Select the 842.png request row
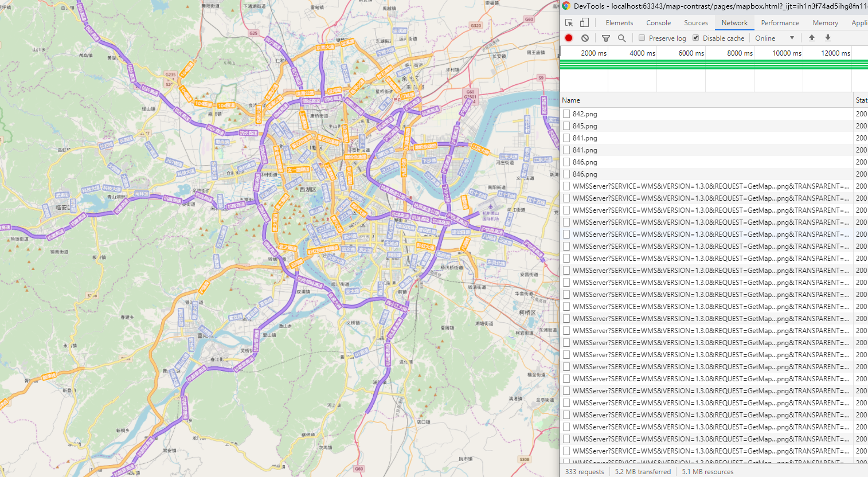868x477 pixels. click(585, 114)
